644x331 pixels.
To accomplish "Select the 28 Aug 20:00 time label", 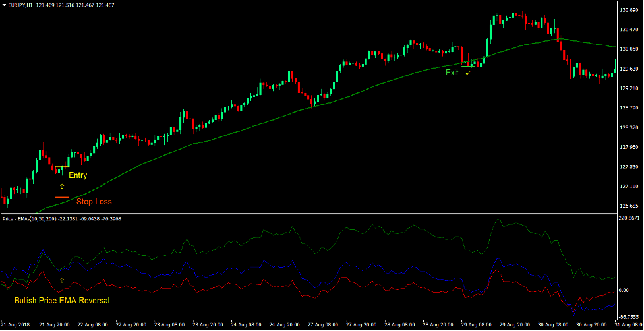I will click(440, 324).
